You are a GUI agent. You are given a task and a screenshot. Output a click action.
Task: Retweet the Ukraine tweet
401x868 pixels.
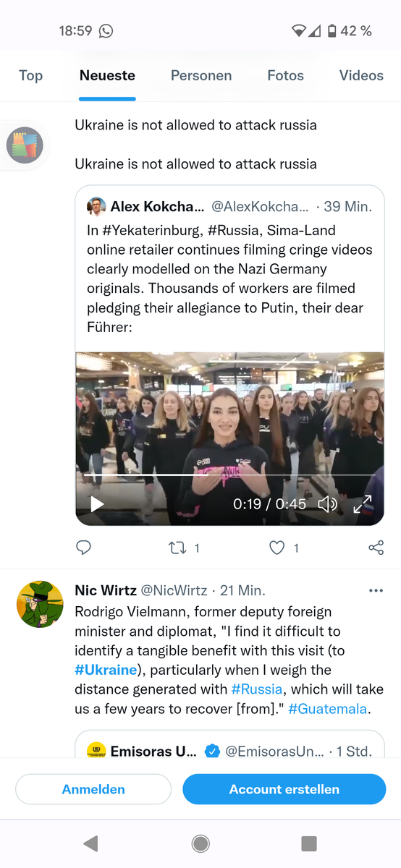tap(177, 548)
